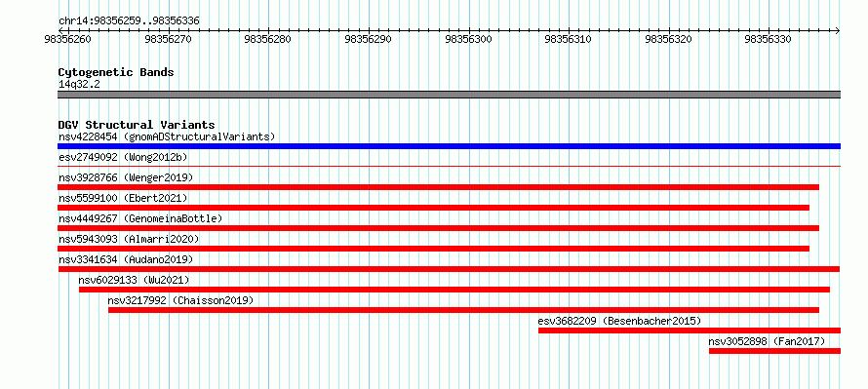The image size is (868, 389).
Task: Click ruler position 98356270
Action: pos(169,40)
